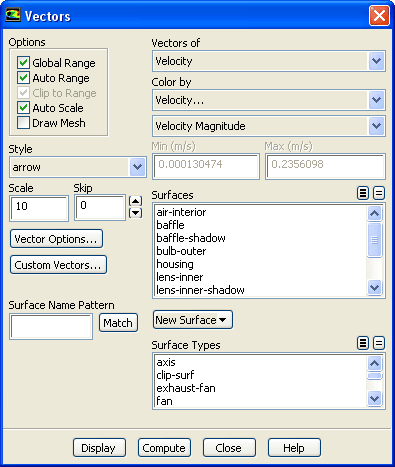Screen dimensions: 395x467
Task: Click Surfaces list scroll down arrow
Action: [375, 287]
